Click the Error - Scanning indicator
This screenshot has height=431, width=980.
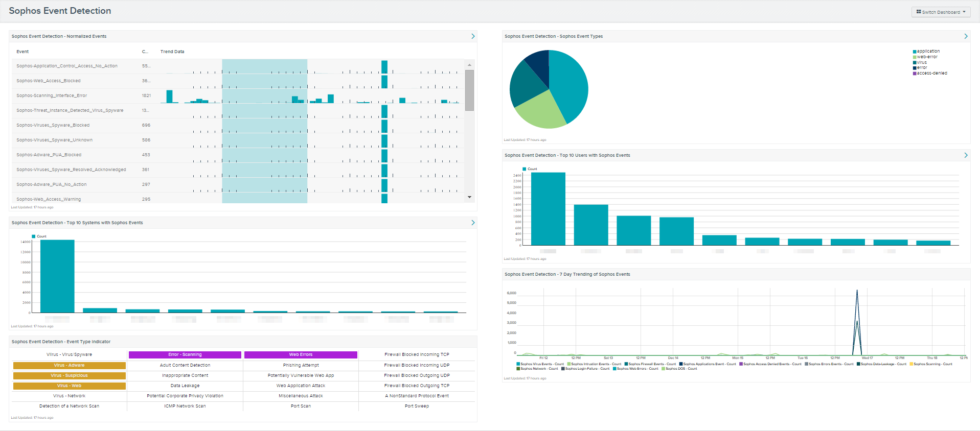pos(185,354)
